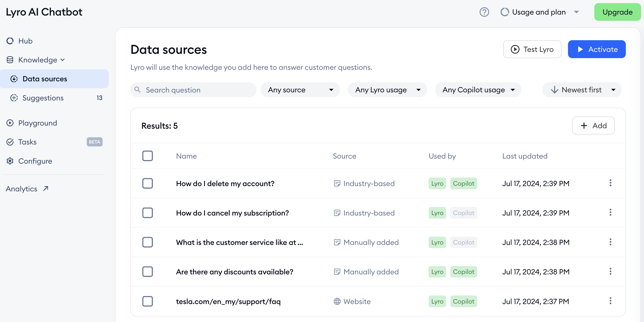
Task: Check the select-all checkbox in the table header
Action: [147, 156]
